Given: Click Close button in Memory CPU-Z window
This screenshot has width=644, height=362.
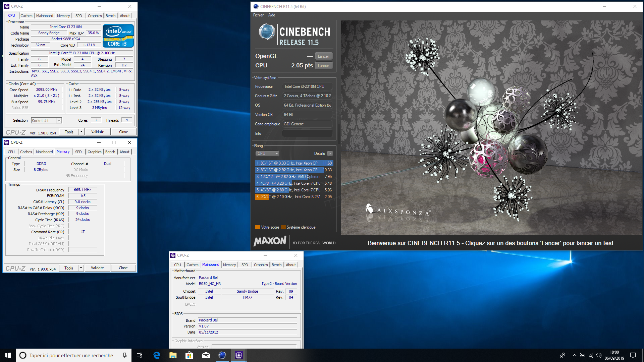Looking at the screenshot, I should 123,268.
